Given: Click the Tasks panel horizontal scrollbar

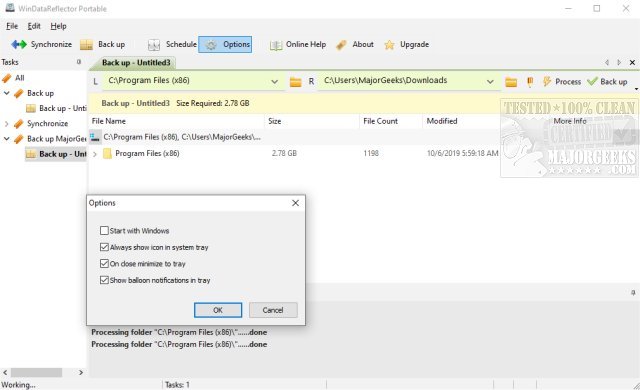Looking at the screenshot, I should 36,372.
